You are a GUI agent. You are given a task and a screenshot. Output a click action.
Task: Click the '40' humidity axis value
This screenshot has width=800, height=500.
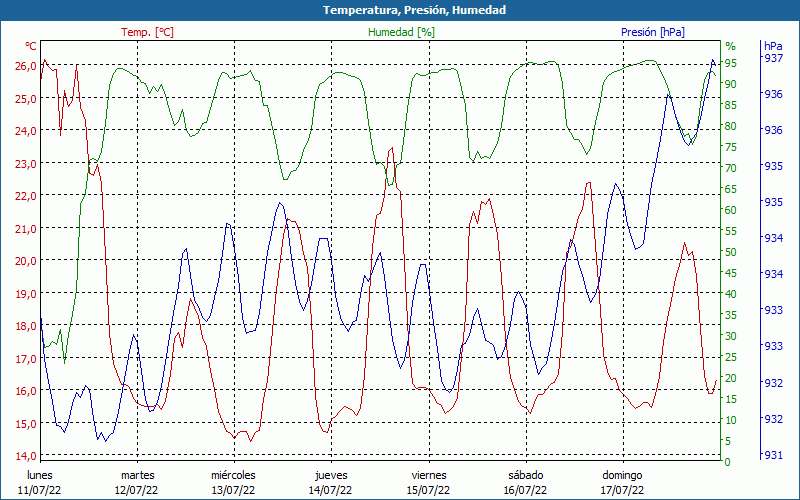point(731,294)
